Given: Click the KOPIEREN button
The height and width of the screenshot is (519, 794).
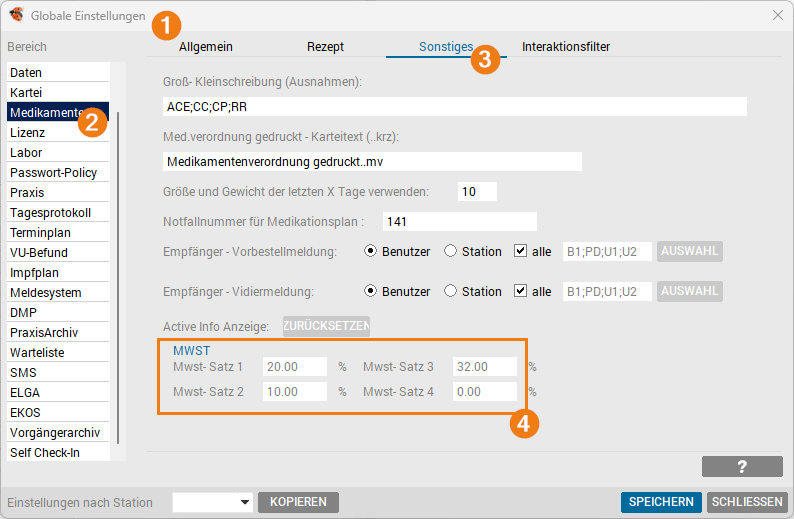Looking at the screenshot, I should pyautogui.click(x=298, y=502).
